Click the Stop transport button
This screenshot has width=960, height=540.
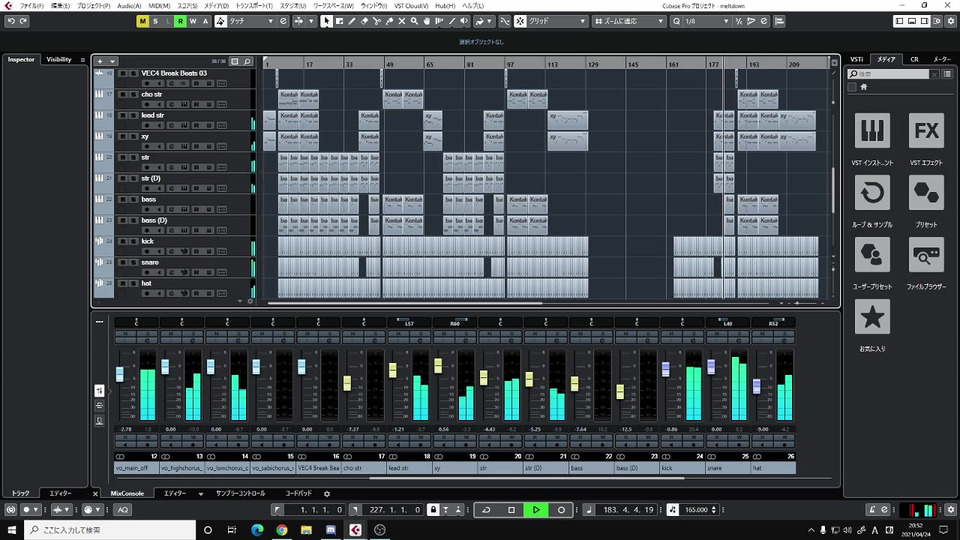511,510
